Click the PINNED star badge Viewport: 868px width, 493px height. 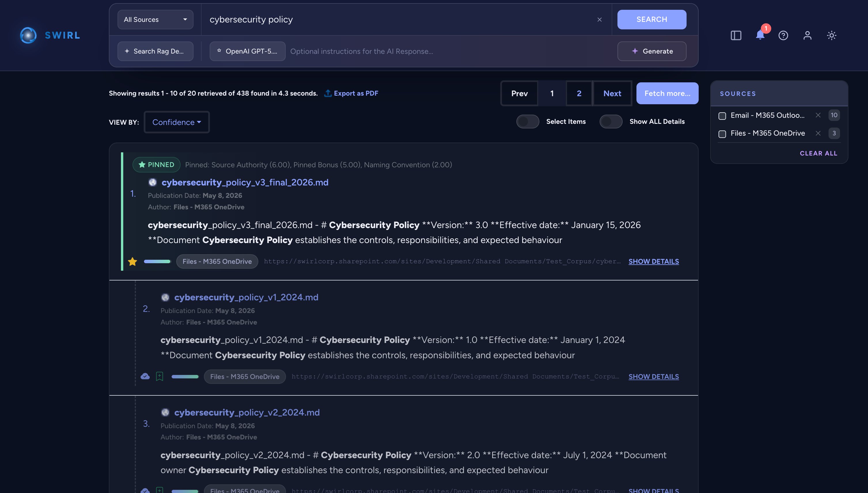pos(156,164)
